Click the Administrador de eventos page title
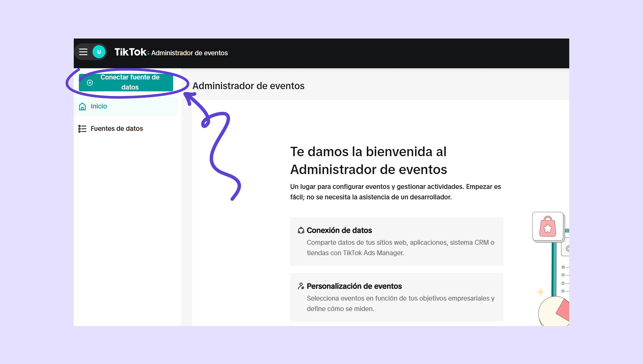The image size is (643, 364). tap(248, 86)
